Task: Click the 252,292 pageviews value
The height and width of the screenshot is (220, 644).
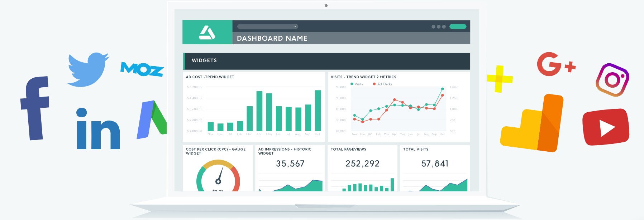Action: coord(362,163)
